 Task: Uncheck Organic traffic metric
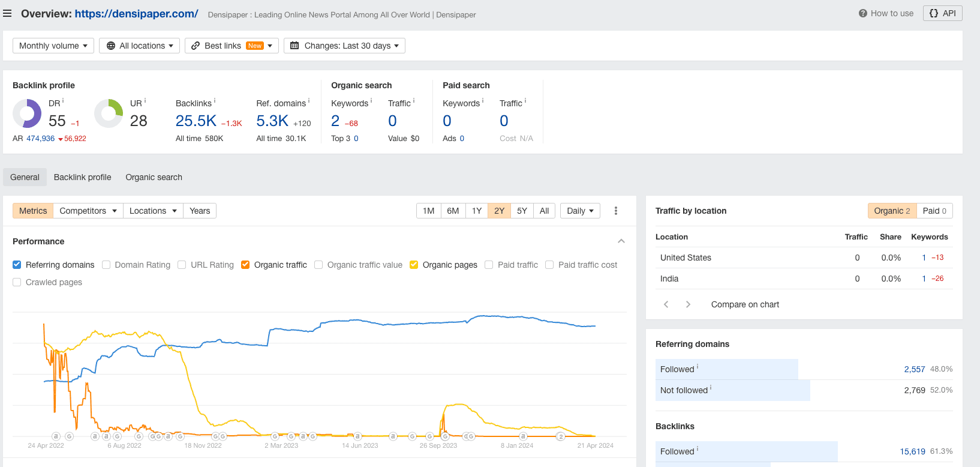coord(245,265)
